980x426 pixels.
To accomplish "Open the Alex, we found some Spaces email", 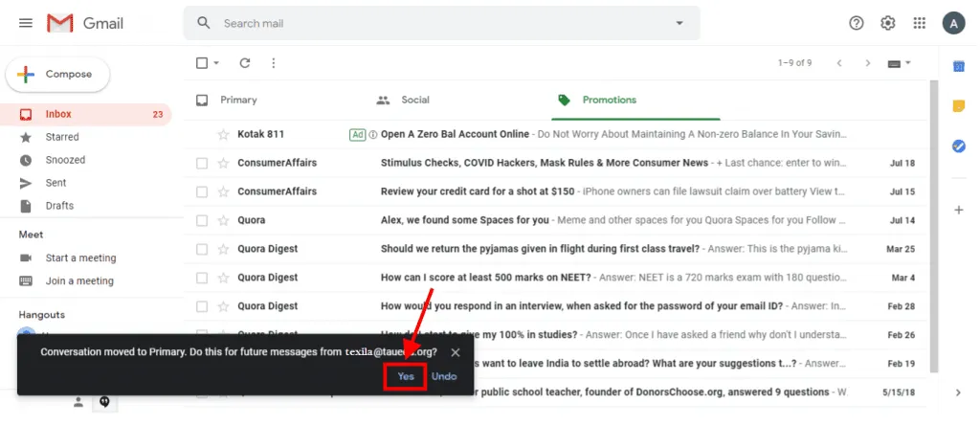I will (x=557, y=220).
